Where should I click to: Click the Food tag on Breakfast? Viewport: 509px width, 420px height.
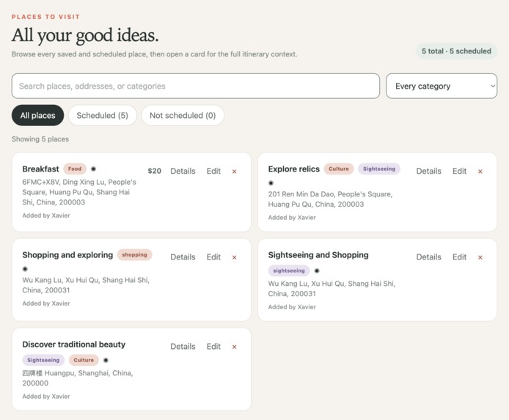[75, 169]
